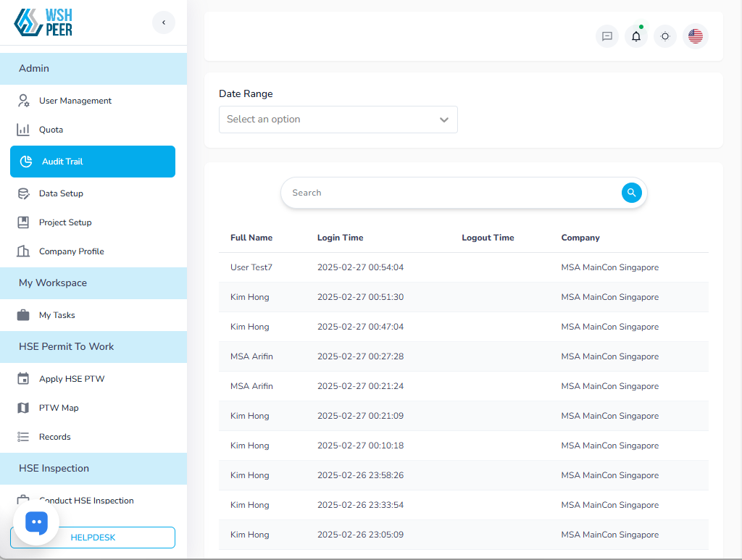Click the HELPDESK button

coord(93,538)
